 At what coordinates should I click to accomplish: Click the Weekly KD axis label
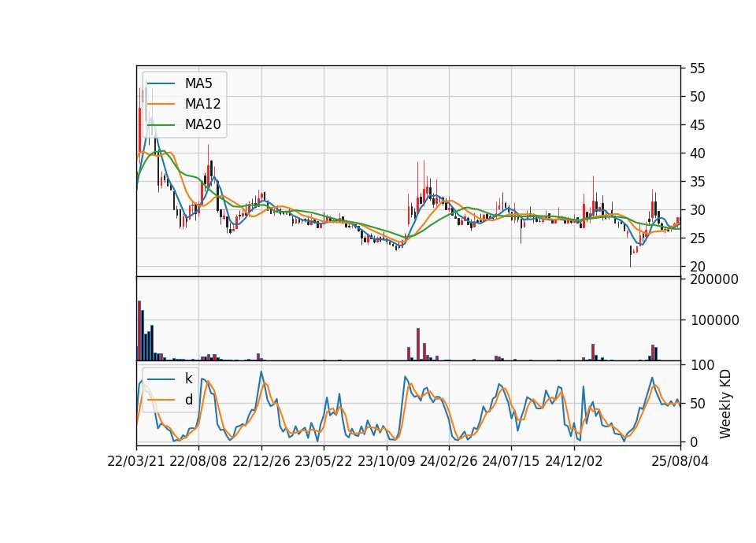pos(725,404)
